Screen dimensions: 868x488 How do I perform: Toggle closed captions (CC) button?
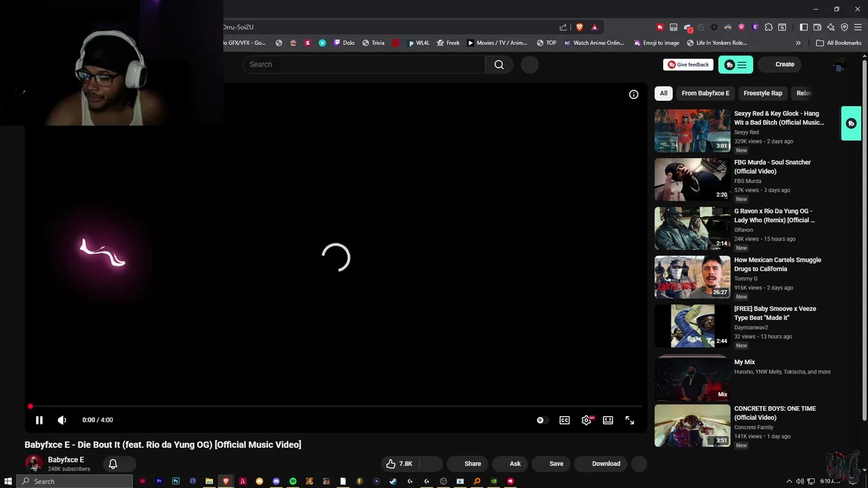click(x=564, y=420)
